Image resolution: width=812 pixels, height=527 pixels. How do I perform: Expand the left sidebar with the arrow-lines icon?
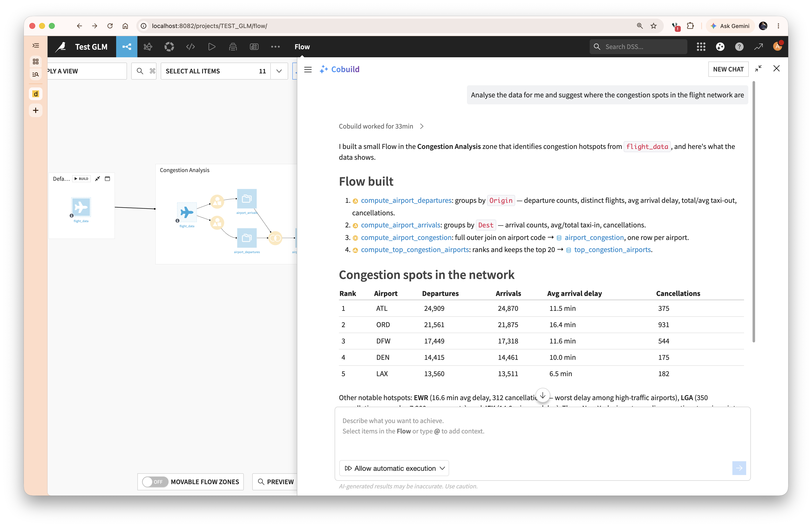point(36,45)
